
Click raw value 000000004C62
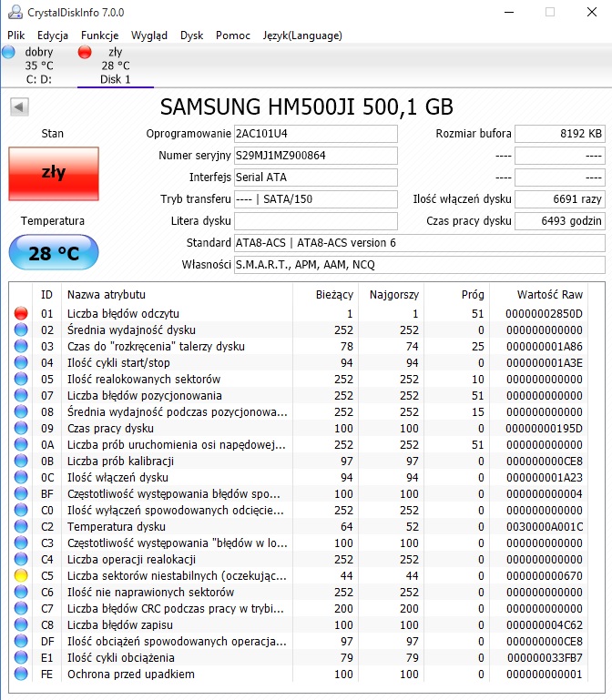pos(545,625)
